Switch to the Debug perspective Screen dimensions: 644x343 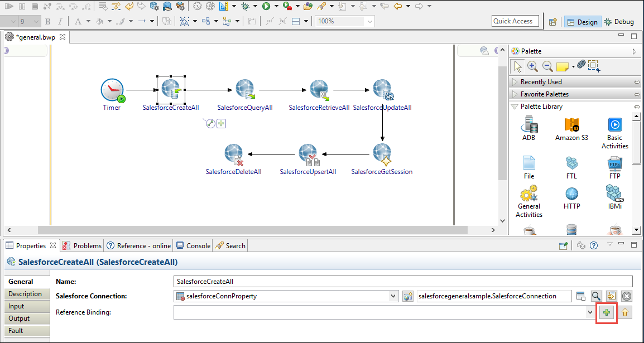pos(618,22)
